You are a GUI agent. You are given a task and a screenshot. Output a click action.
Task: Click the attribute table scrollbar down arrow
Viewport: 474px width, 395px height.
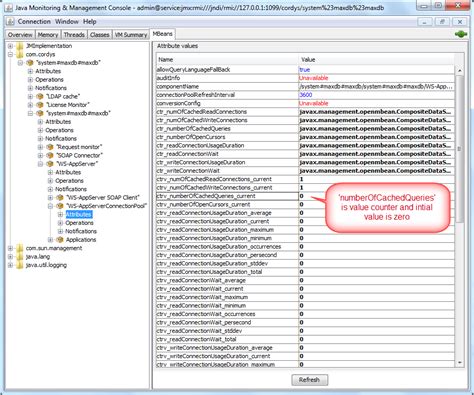click(x=459, y=363)
